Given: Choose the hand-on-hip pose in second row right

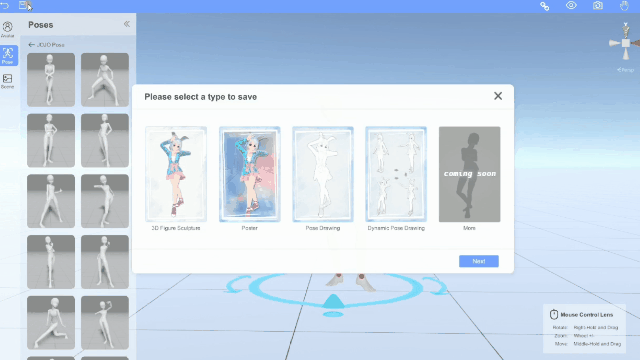Looking at the screenshot, I should [x=105, y=140].
